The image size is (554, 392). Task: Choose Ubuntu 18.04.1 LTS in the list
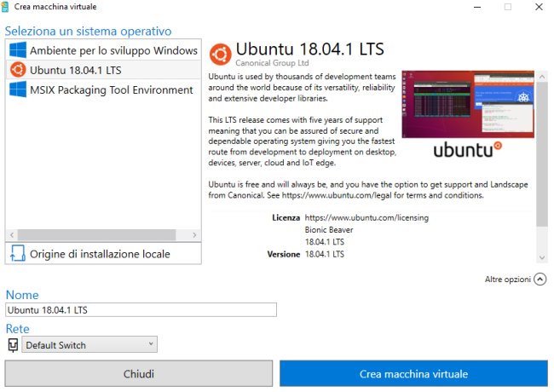pos(103,70)
